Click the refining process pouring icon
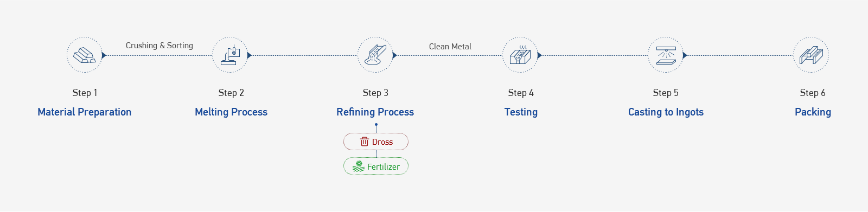 pyautogui.click(x=375, y=55)
